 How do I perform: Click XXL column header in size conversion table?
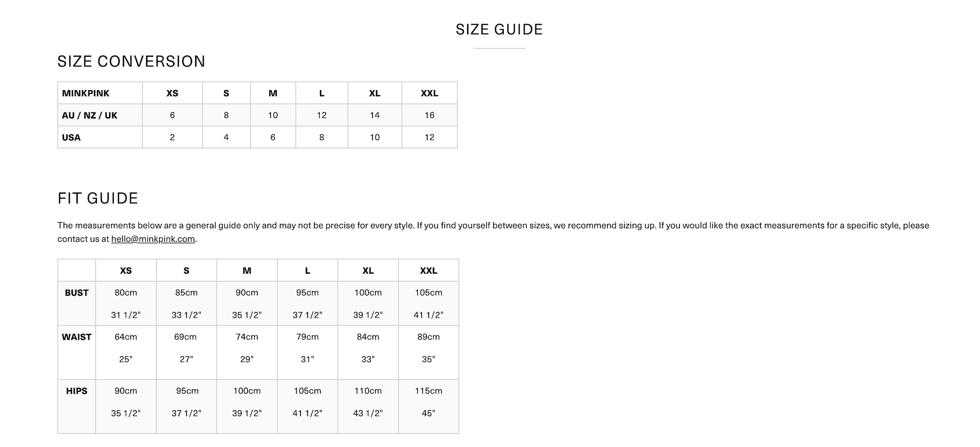[429, 93]
